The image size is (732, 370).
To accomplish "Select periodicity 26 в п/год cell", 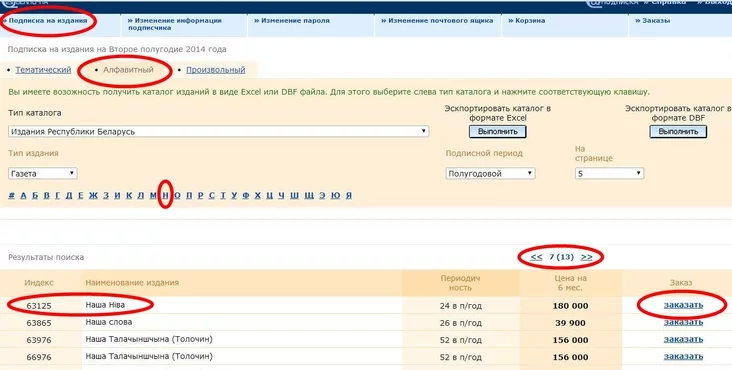I will pos(460,323).
